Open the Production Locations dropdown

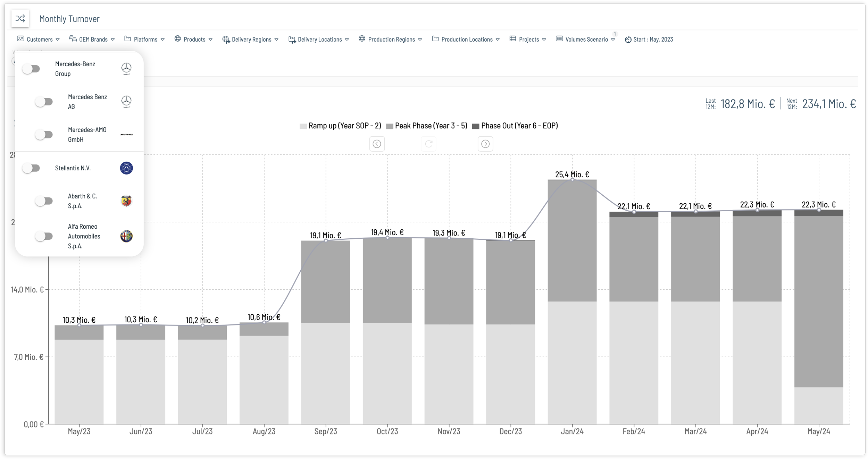pos(467,39)
